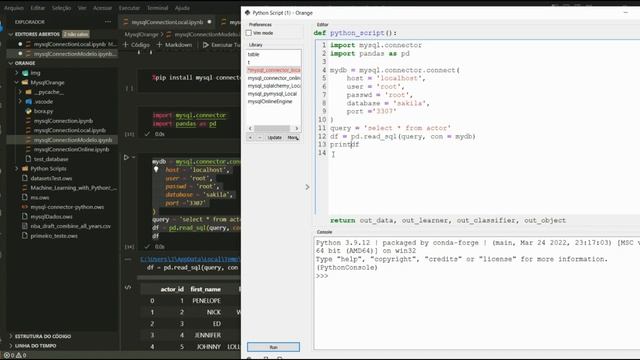Open Explorer more actions ellipsis

108,22
